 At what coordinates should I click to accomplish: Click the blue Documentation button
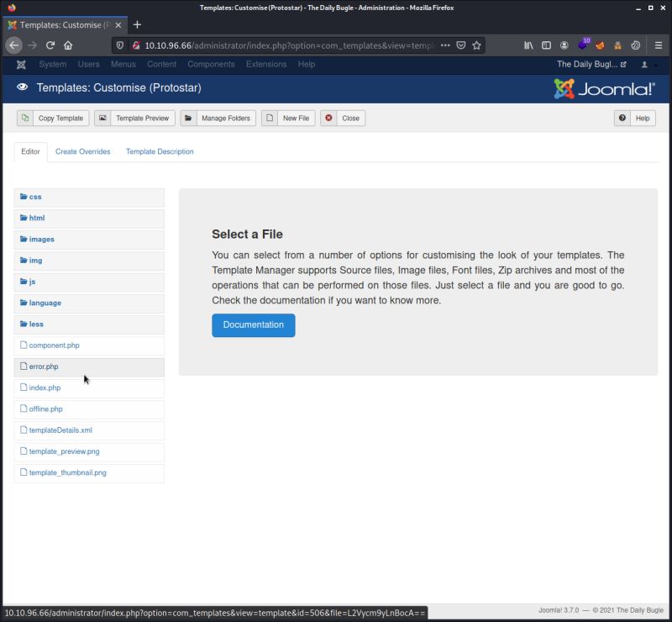tap(254, 325)
